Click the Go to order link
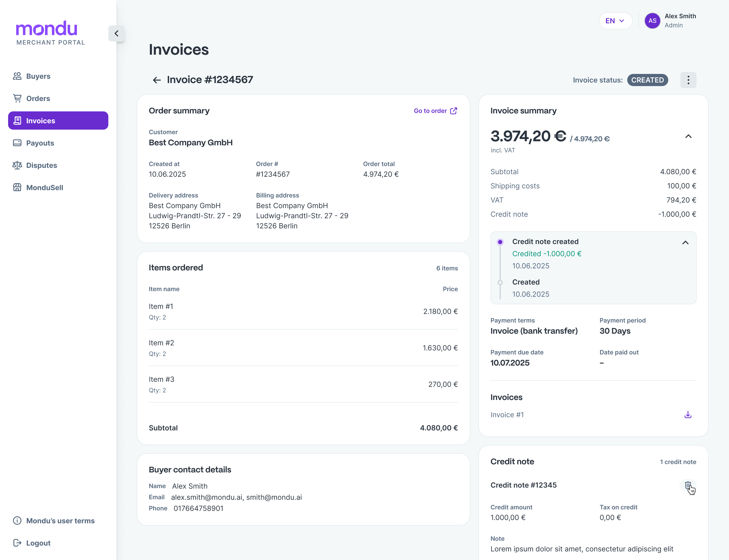 [x=430, y=111]
